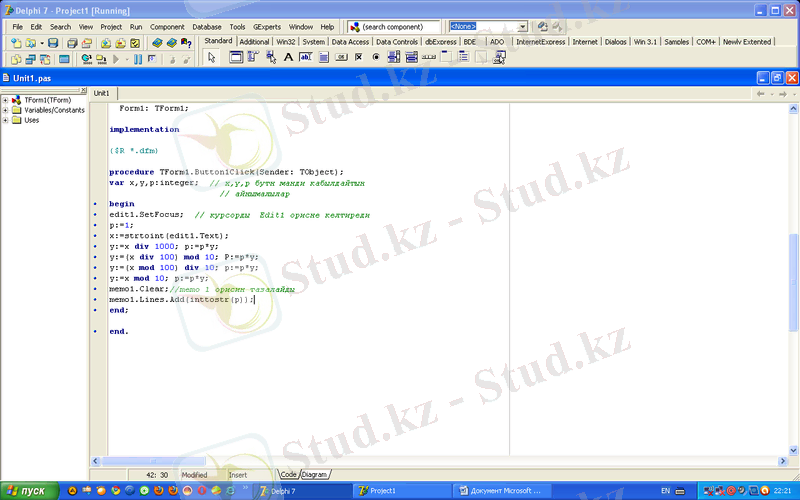Screen dimensions: 800x500
Task: Switch to the Data Access palette tab
Action: click(x=350, y=42)
